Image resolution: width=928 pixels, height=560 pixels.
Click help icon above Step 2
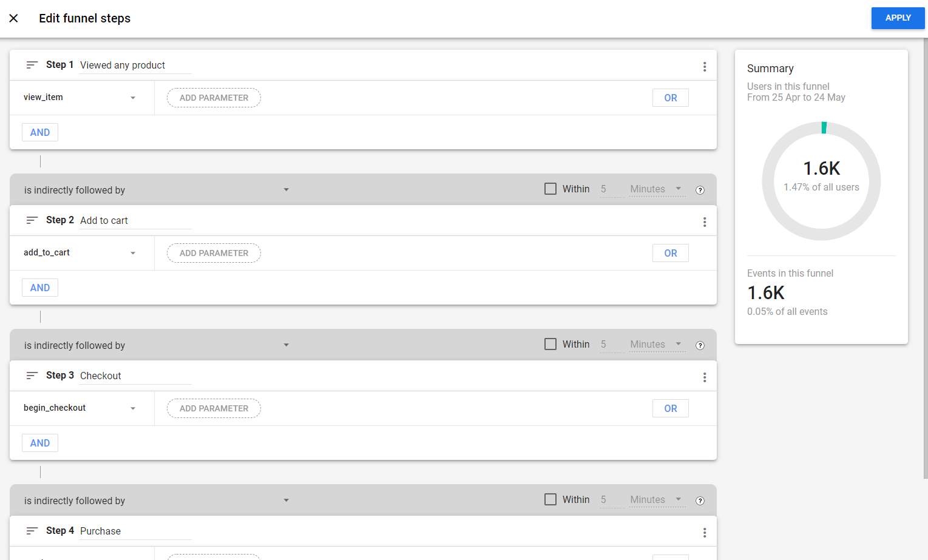[700, 190]
